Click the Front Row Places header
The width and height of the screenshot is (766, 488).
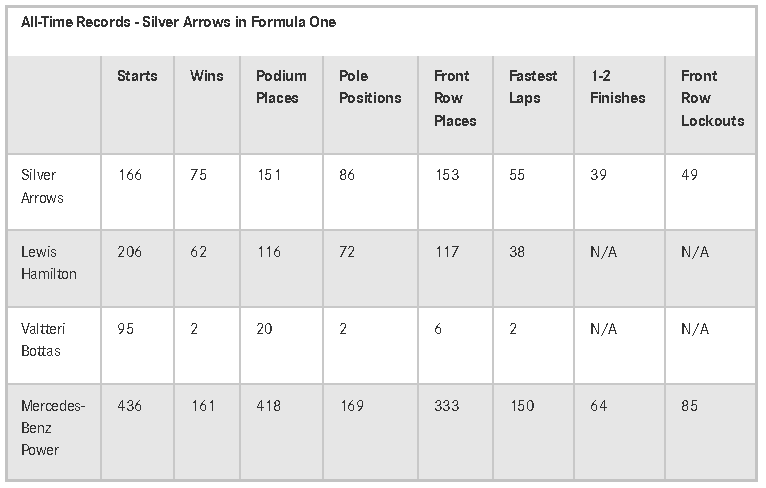[455, 98]
